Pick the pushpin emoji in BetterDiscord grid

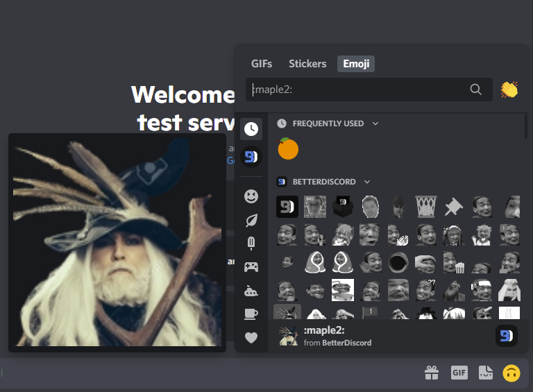[x=454, y=207]
